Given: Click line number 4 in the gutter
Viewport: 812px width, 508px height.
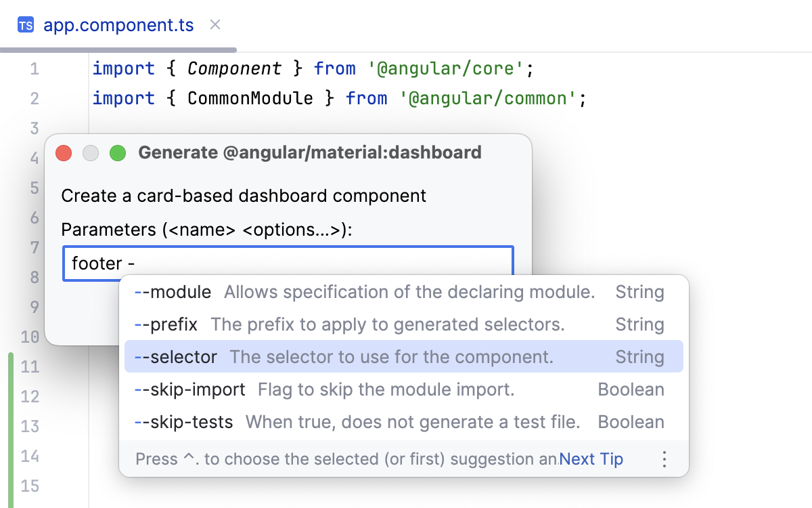Looking at the screenshot, I should pyautogui.click(x=34, y=158).
